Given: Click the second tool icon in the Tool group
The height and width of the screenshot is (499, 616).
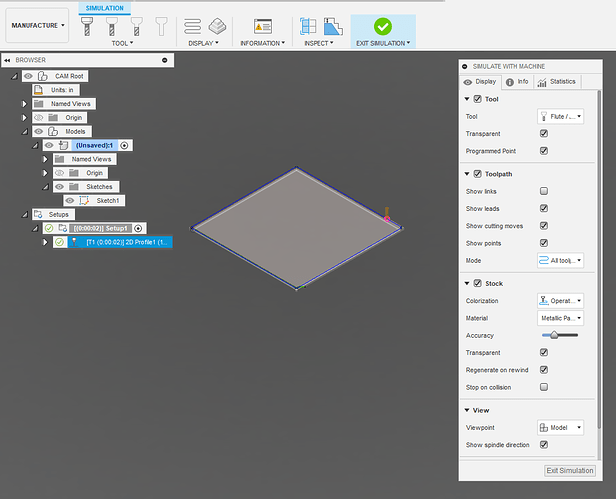Looking at the screenshot, I should [x=112, y=27].
